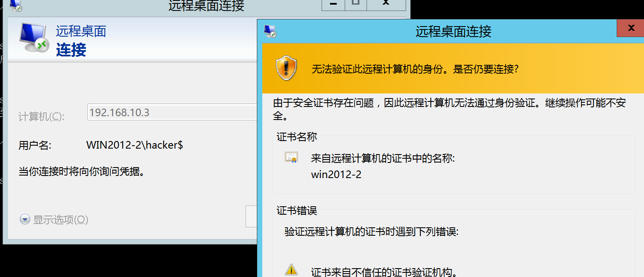
Task: Click the main window's top-left title icon
Action: 15,5
